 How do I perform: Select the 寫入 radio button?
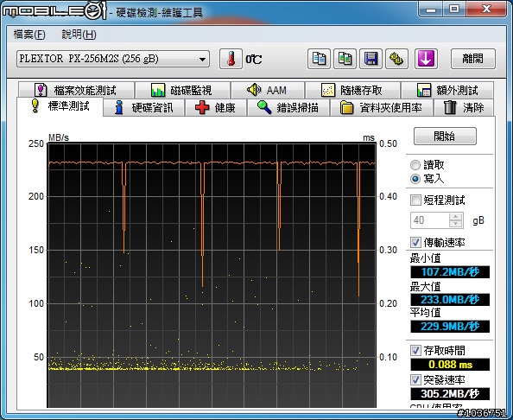[x=415, y=179]
